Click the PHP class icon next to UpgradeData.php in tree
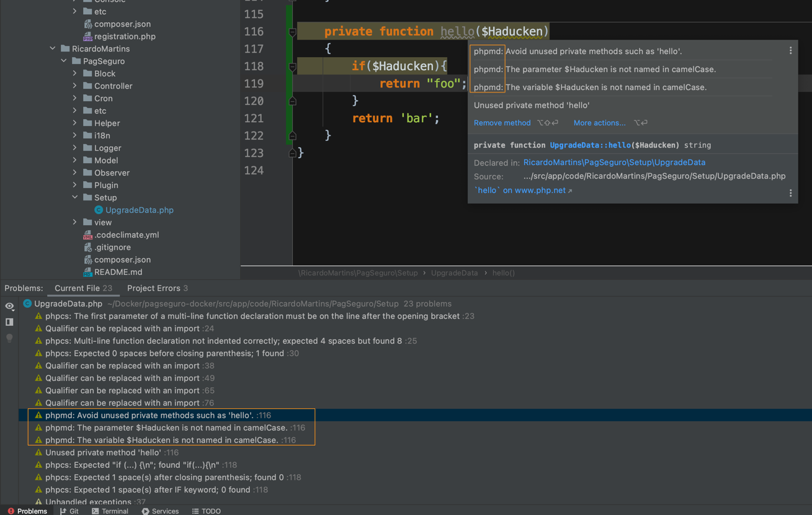Viewport: 812px width, 515px height. pos(99,210)
